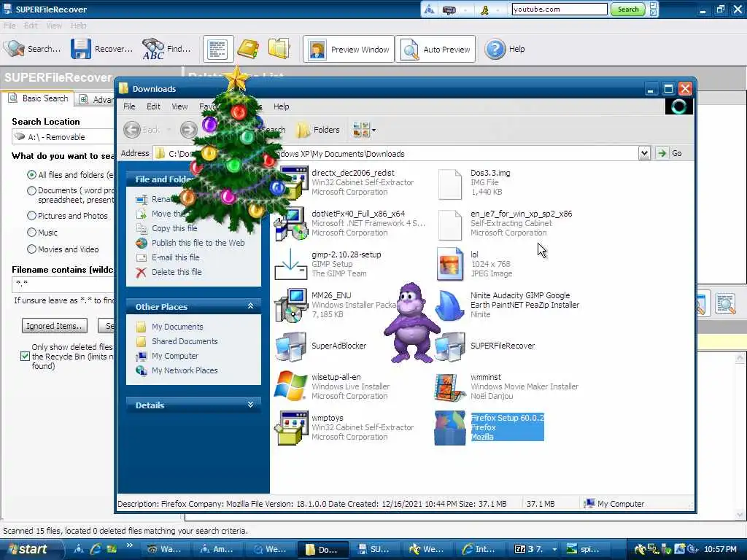The width and height of the screenshot is (747, 560).
Task: Click Publish this file to the Web
Action: 198,243
